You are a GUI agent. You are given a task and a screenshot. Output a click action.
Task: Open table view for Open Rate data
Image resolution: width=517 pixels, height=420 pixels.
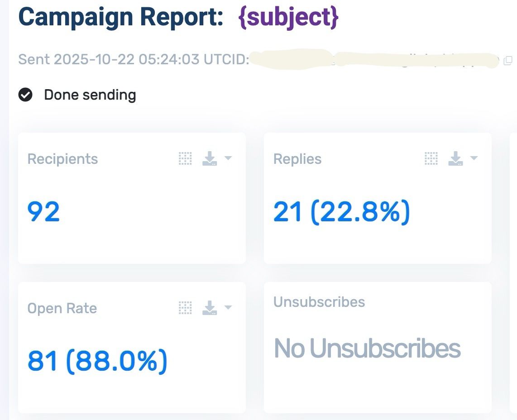pyautogui.click(x=185, y=307)
